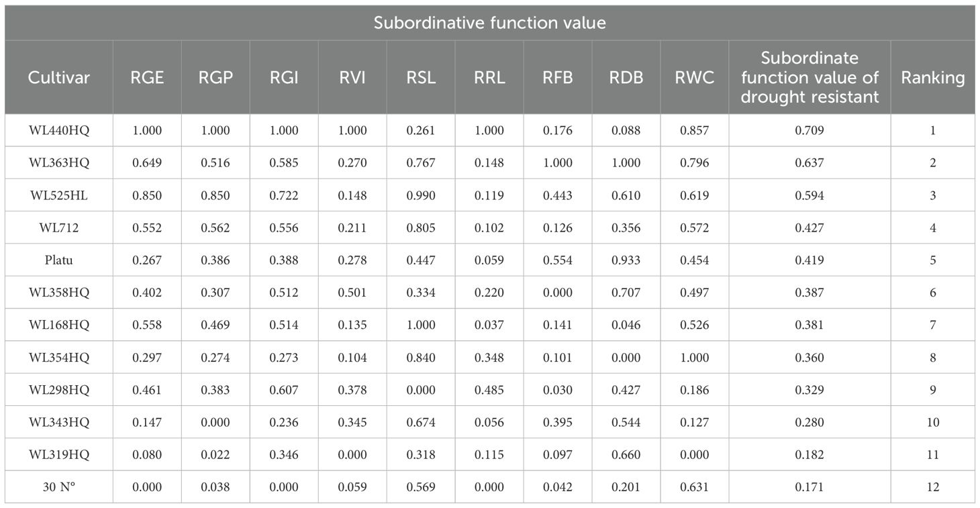Image resolution: width=980 pixels, height=508 pixels.
Task: Click the WL712 cultivar cell
Action: (58, 228)
